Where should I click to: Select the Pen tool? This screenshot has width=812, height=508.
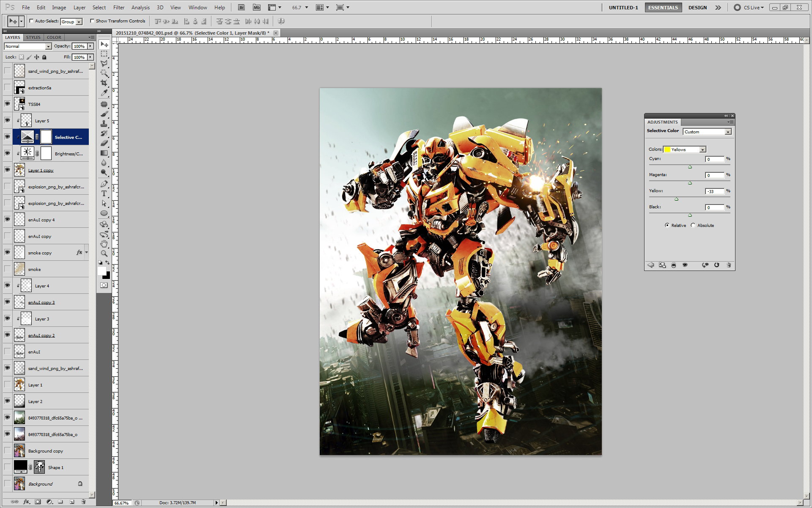tap(104, 184)
